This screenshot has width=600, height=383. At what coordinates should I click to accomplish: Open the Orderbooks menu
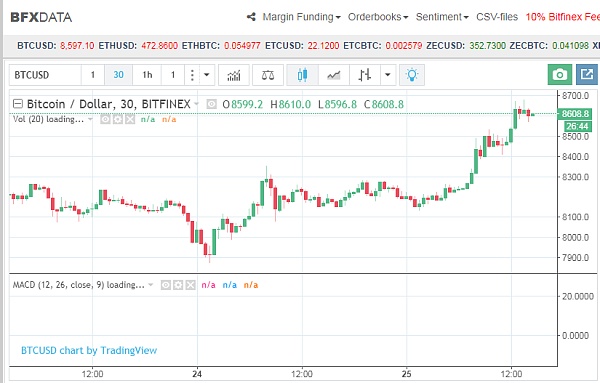(378, 17)
